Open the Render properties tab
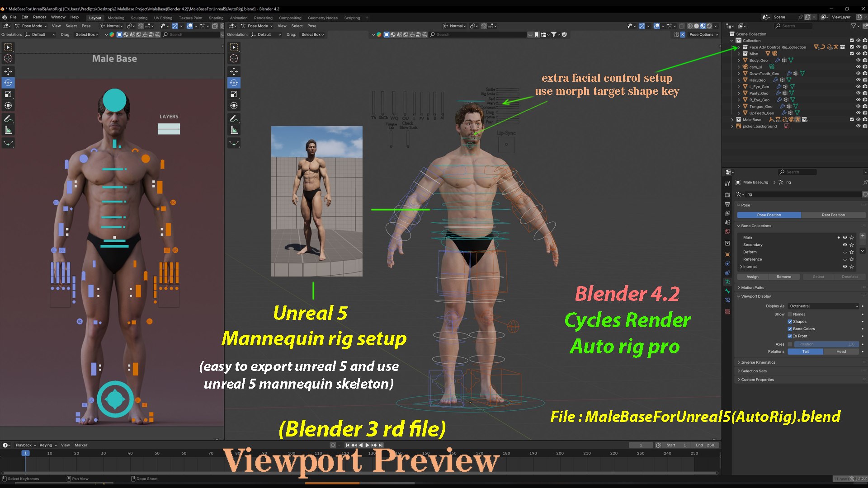The width and height of the screenshot is (868, 488). click(x=727, y=195)
